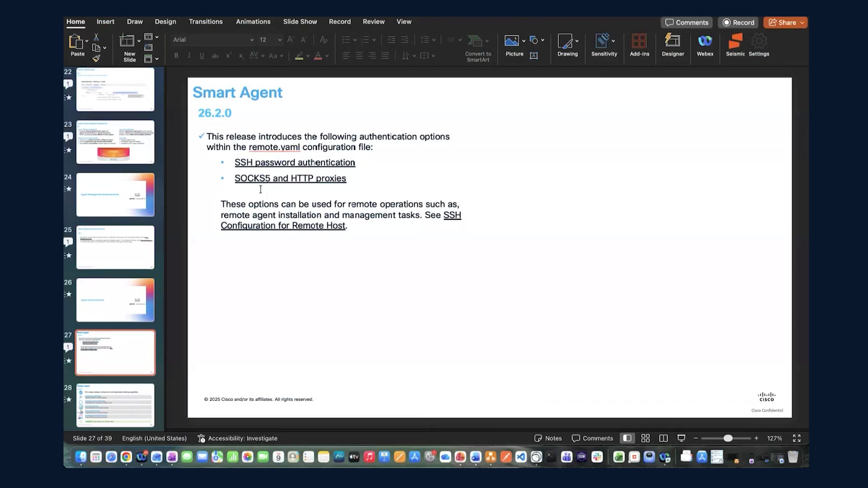Click the Record button at top right
Viewport: 868px width, 488px height.
tap(738, 23)
